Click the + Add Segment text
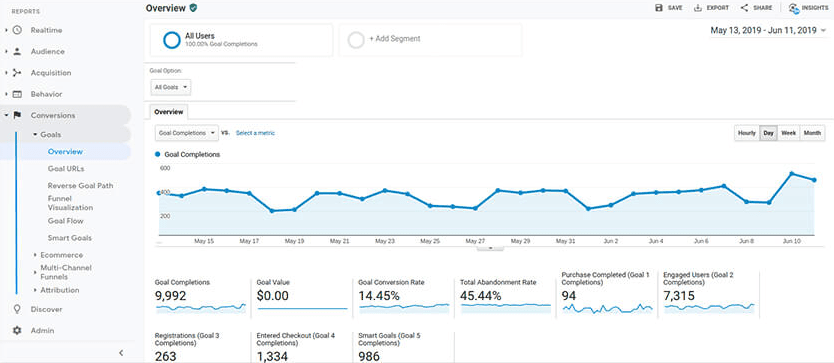The height and width of the screenshot is (363, 834). point(395,39)
